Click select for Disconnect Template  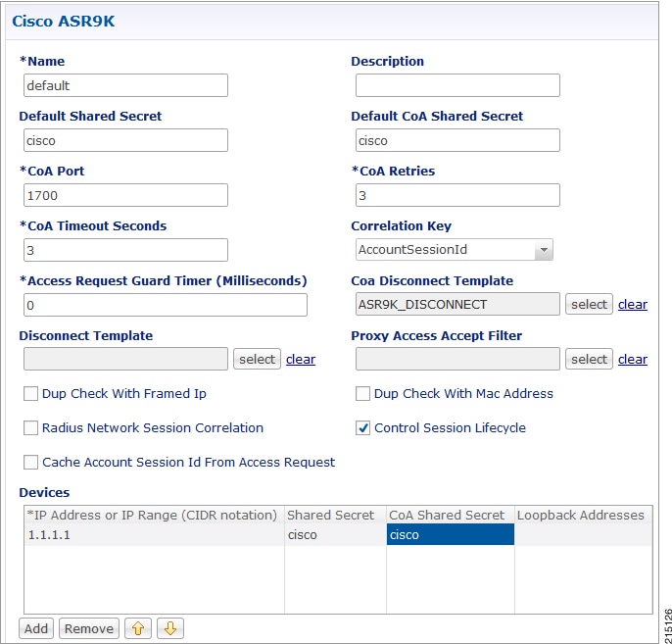[257, 360]
